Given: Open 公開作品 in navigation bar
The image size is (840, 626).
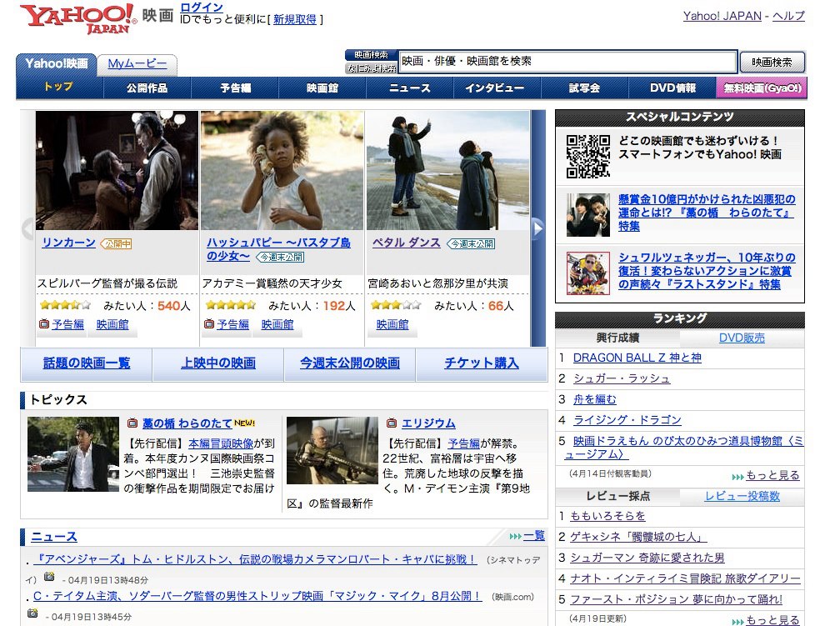Looking at the screenshot, I should [x=147, y=88].
